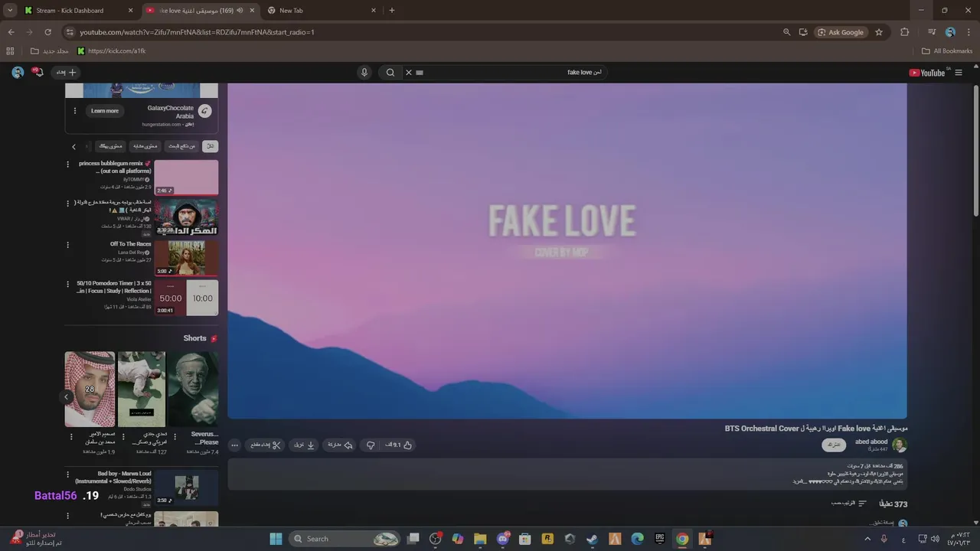Click the address bar URL
The height and width of the screenshot is (551, 980).
coord(198,32)
